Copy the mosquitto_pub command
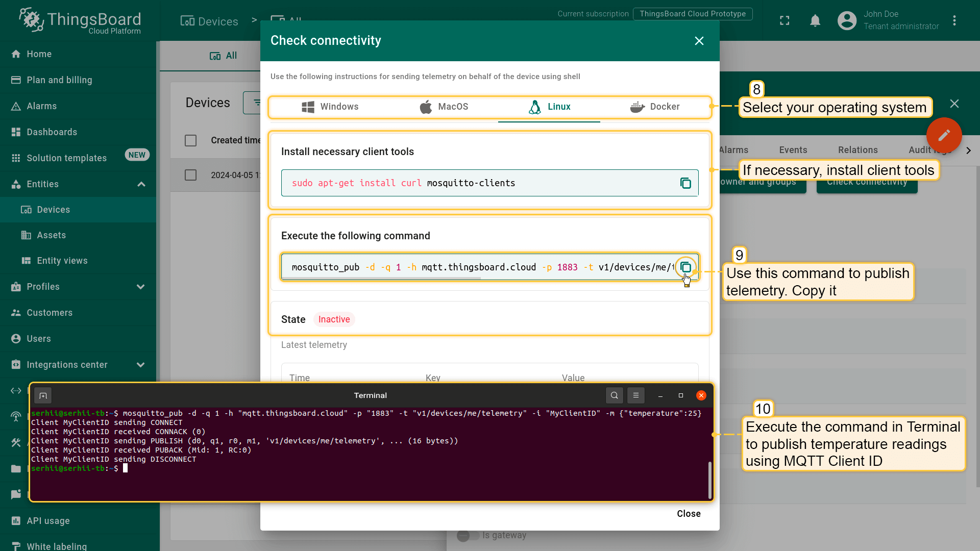Viewport: 980px width, 551px height. pyautogui.click(x=685, y=267)
